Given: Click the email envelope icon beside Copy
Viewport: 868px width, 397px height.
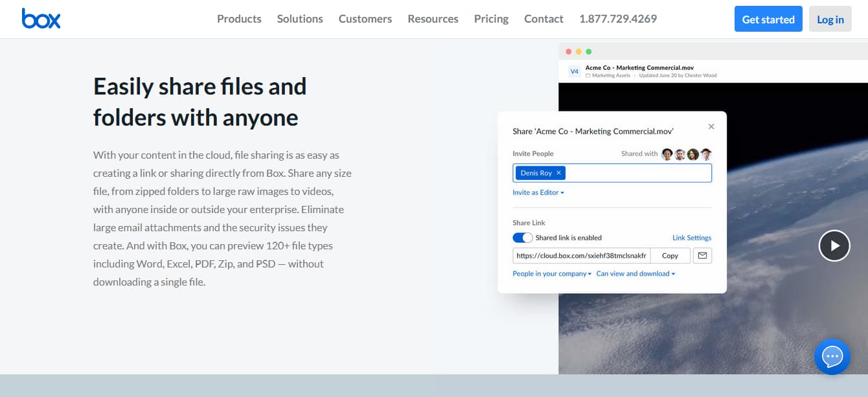Looking at the screenshot, I should [702, 255].
